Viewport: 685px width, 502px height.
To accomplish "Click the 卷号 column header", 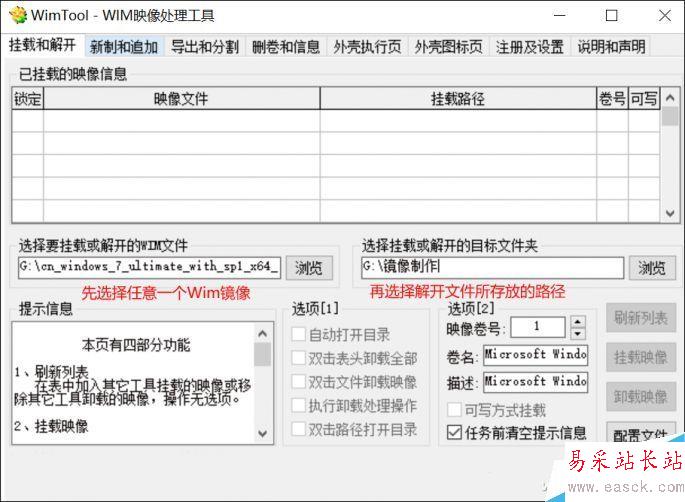I will pos(612,99).
